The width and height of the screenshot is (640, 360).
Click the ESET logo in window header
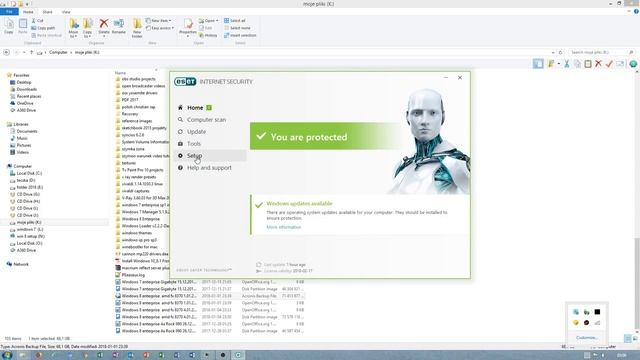[x=185, y=82]
